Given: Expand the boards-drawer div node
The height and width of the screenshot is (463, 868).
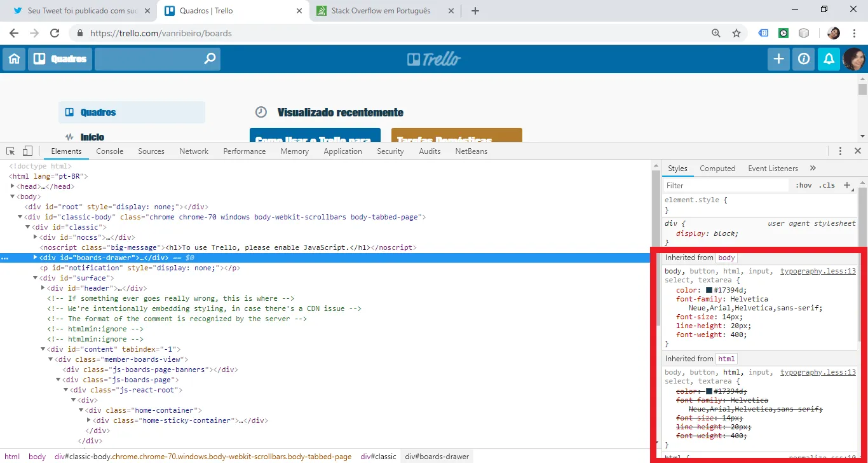Looking at the screenshot, I should pos(36,258).
